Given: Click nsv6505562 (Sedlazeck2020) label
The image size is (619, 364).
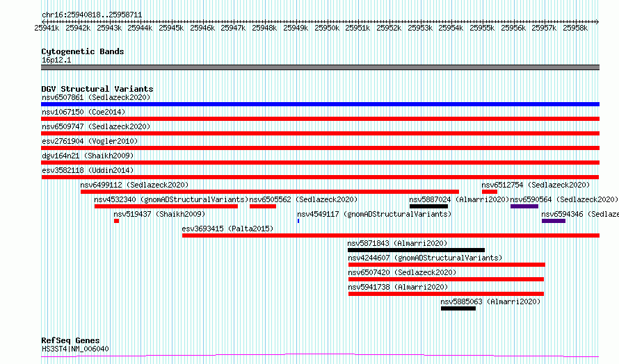Looking at the screenshot, I should click(303, 199).
